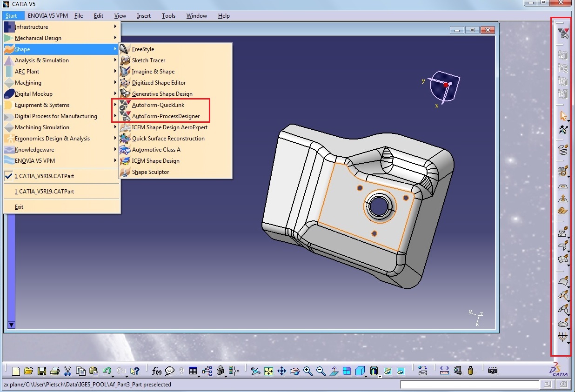The height and width of the screenshot is (392, 575).
Task: Expand the Analysis & Simulation submenu
Action: click(x=61, y=60)
